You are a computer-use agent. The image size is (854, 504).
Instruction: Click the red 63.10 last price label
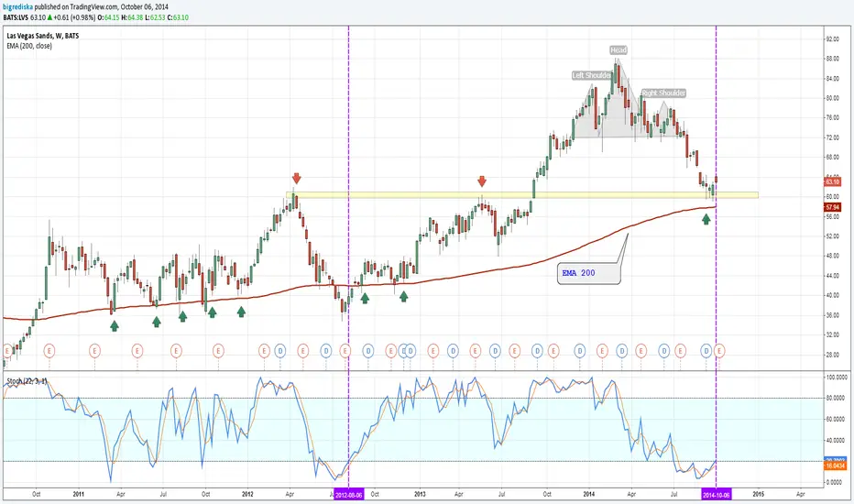(x=833, y=181)
